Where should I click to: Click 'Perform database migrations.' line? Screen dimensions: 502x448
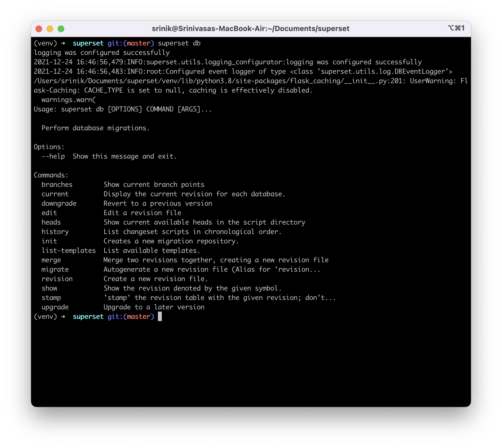tap(96, 128)
